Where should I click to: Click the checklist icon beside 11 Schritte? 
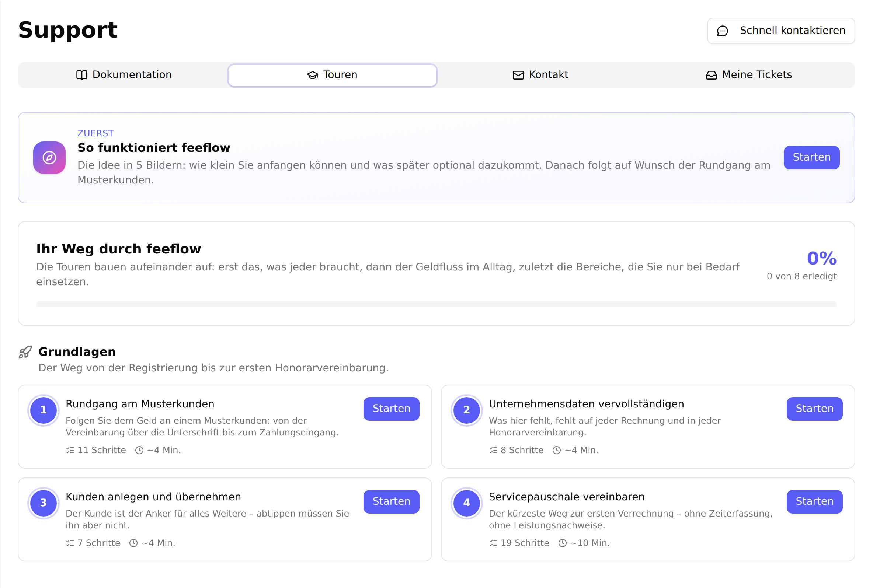pyautogui.click(x=70, y=450)
